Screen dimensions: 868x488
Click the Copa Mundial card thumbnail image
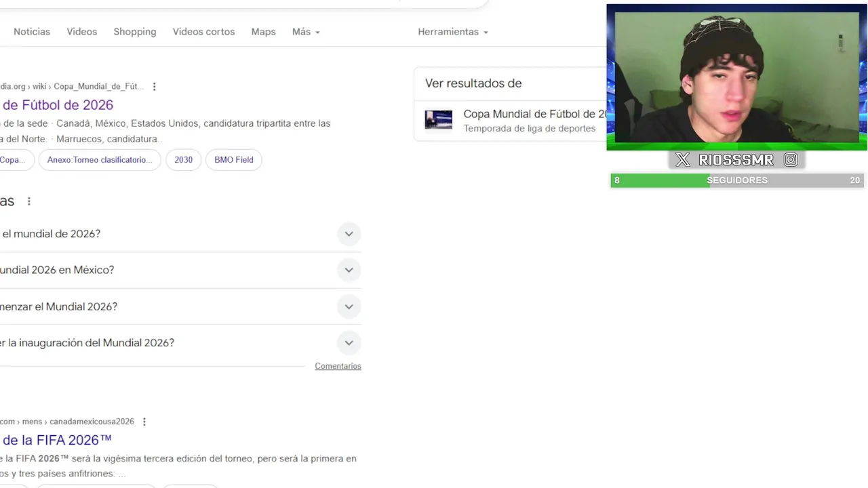(439, 120)
